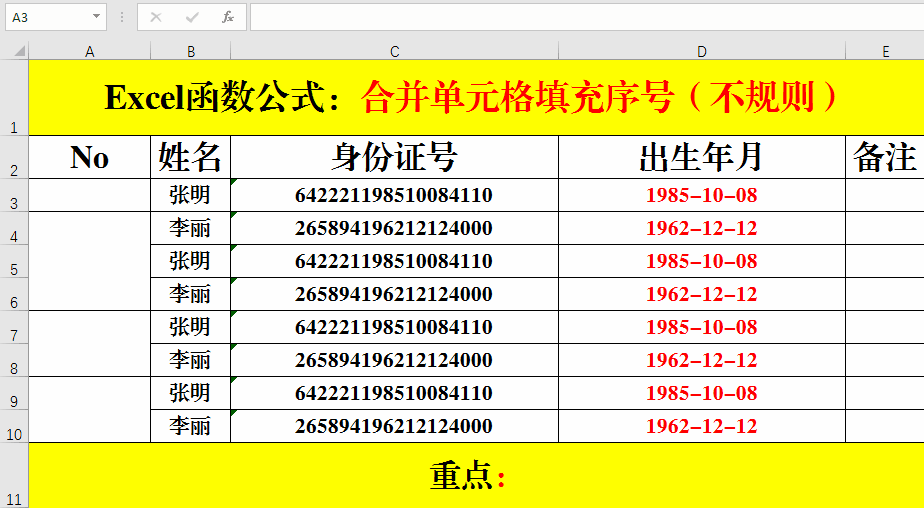Viewport: 924px width, 508px height.
Task: Click ID 642221198510084110 in row 3
Action: point(394,195)
